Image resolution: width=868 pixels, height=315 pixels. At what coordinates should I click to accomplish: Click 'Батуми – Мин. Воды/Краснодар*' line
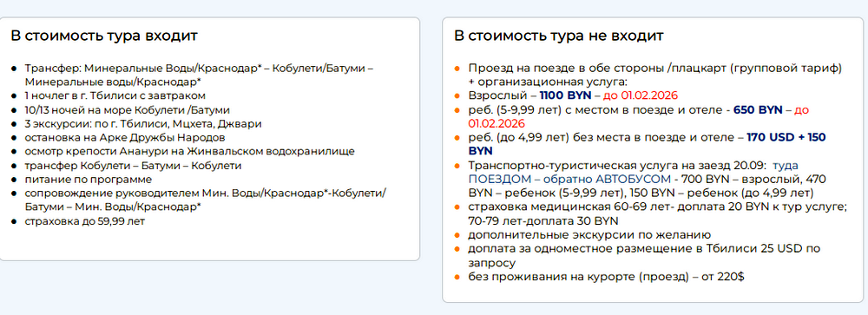[x=113, y=207]
